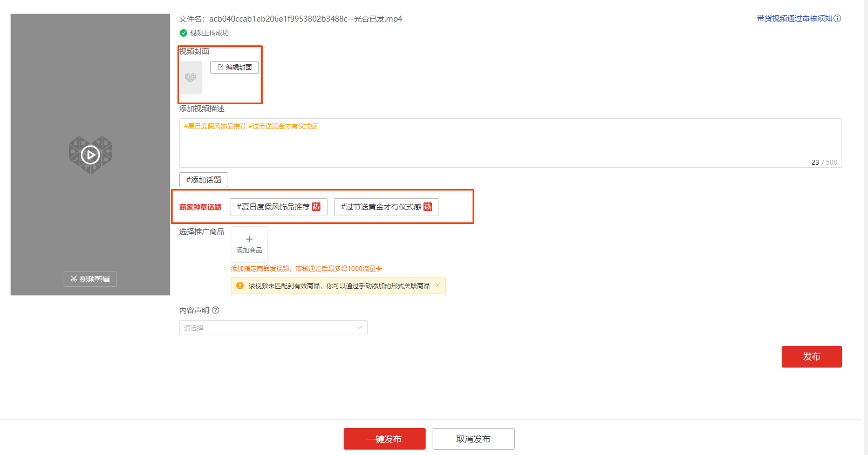The height and width of the screenshot is (455, 868).
Task: Click the plus icon to 添加商品
Action: pos(249,240)
